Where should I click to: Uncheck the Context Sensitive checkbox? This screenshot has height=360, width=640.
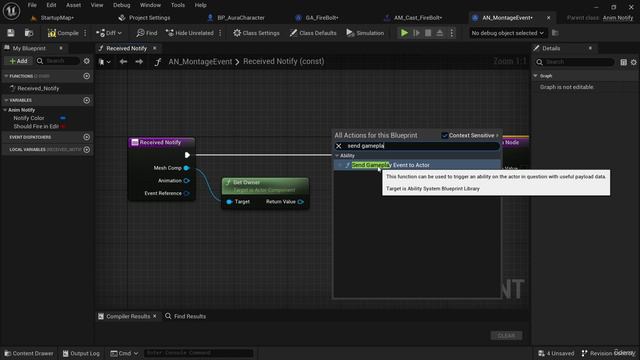tap(444, 135)
